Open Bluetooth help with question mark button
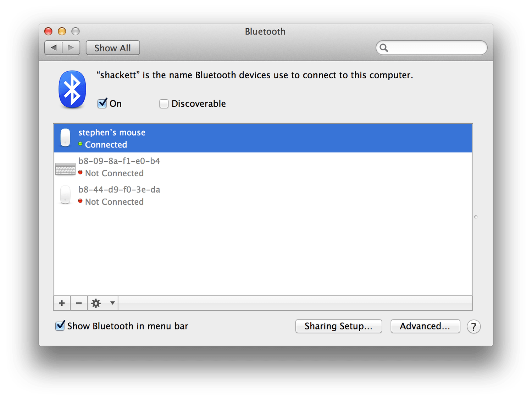The height and width of the screenshot is (400, 532). (473, 327)
